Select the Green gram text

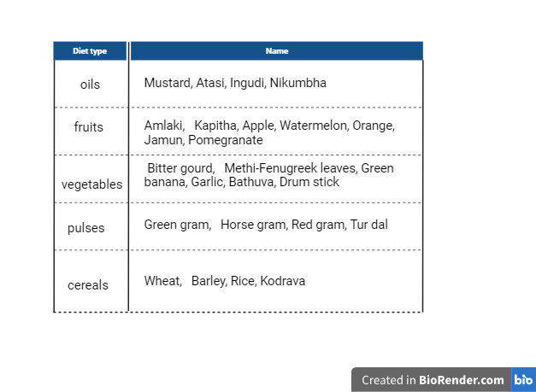click(176, 225)
